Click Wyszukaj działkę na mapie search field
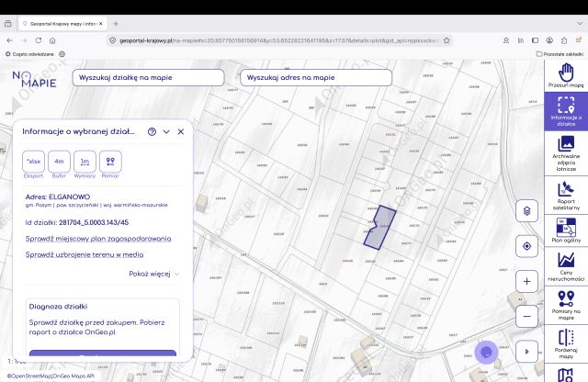Screen dimensions: 588x382 (148, 78)
